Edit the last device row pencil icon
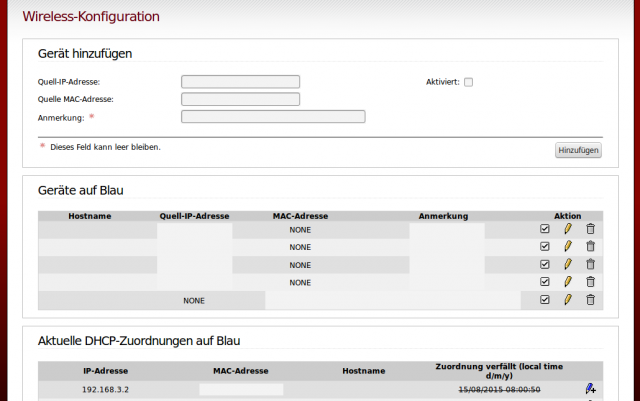The height and width of the screenshot is (401, 640). [568, 300]
